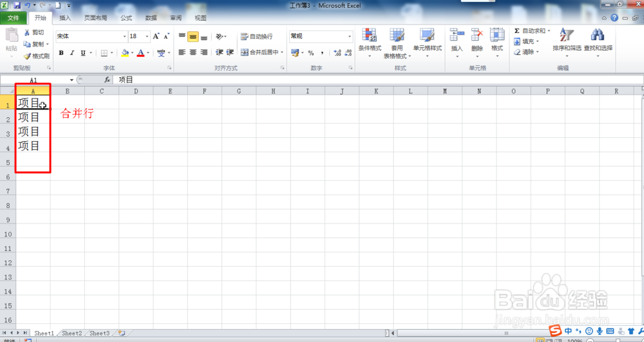Switch to Sheet2 tab
The height and width of the screenshot is (342, 644).
[x=72, y=334]
